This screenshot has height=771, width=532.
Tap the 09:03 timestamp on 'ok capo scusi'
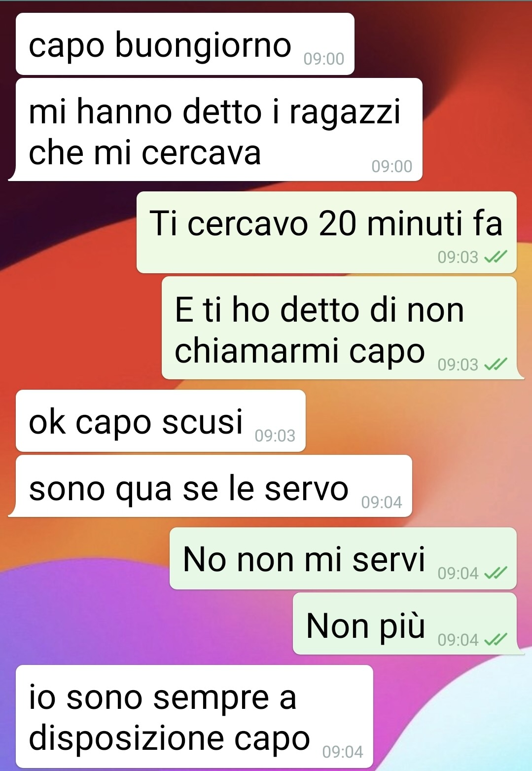tap(275, 436)
